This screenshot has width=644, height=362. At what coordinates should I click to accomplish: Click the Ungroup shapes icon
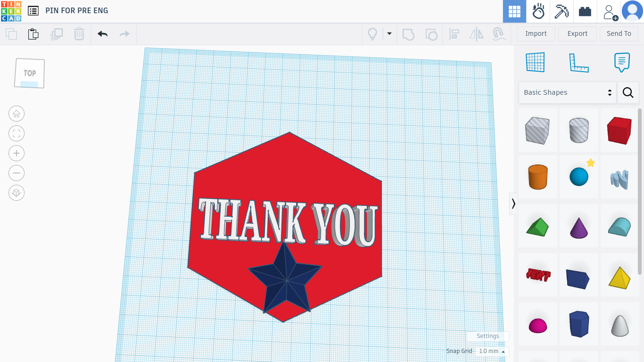click(431, 34)
